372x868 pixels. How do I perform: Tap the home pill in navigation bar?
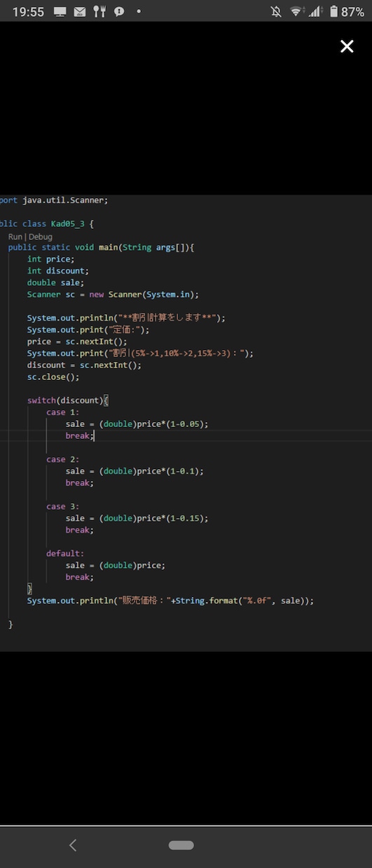point(181,845)
